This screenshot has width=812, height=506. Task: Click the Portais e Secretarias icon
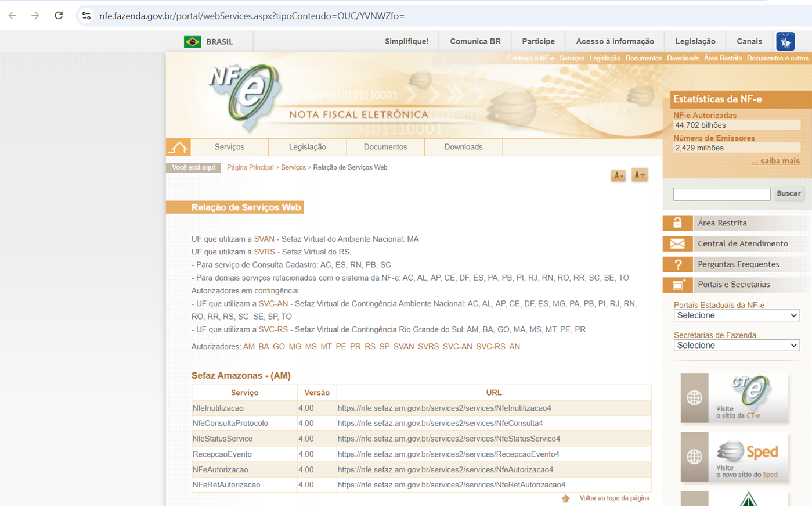point(677,285)
